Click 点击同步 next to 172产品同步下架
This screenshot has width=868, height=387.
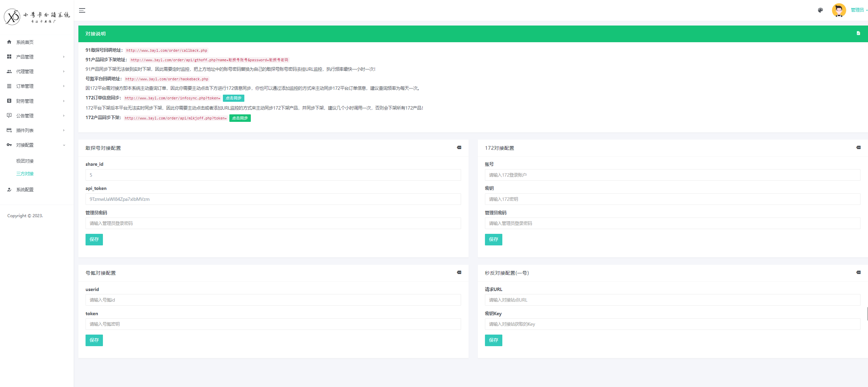[240, 118]
